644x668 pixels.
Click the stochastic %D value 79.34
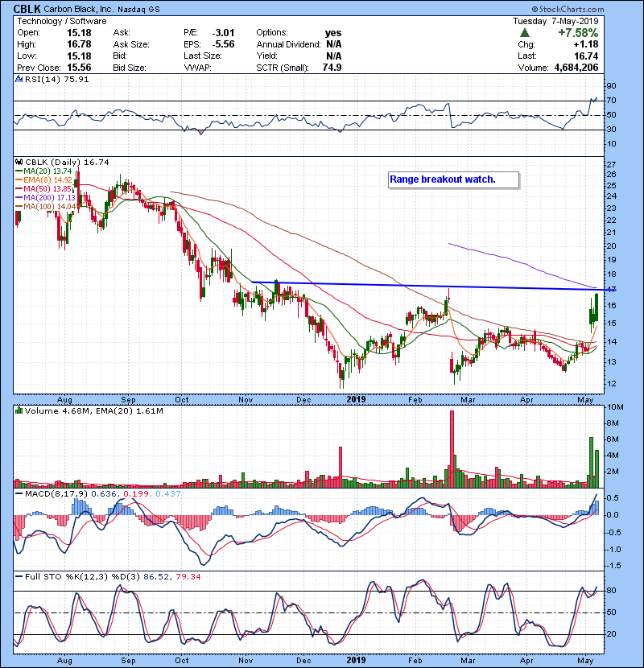point(188,577)
